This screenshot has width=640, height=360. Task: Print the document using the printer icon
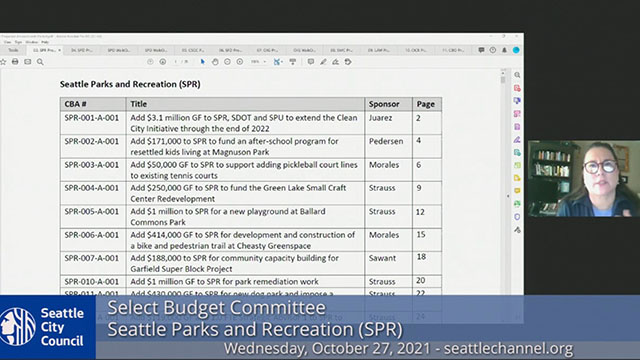tap(15, 62)
